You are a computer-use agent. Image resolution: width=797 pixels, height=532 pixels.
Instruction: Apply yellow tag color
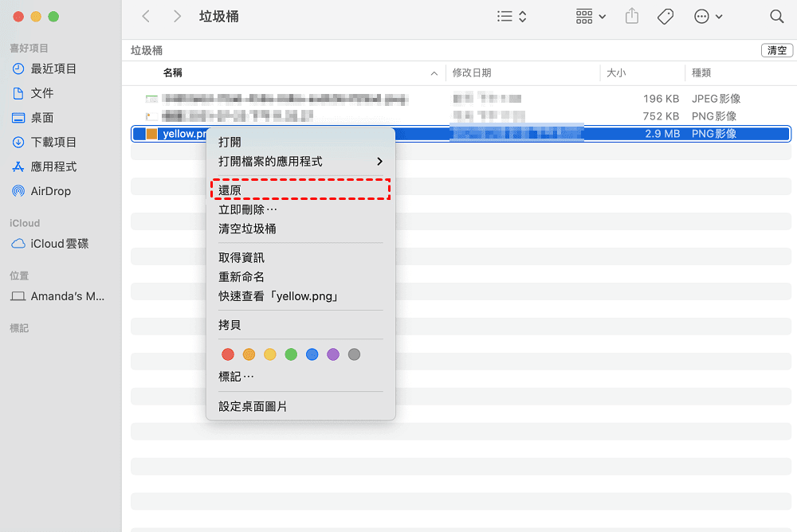pos(270,354)
